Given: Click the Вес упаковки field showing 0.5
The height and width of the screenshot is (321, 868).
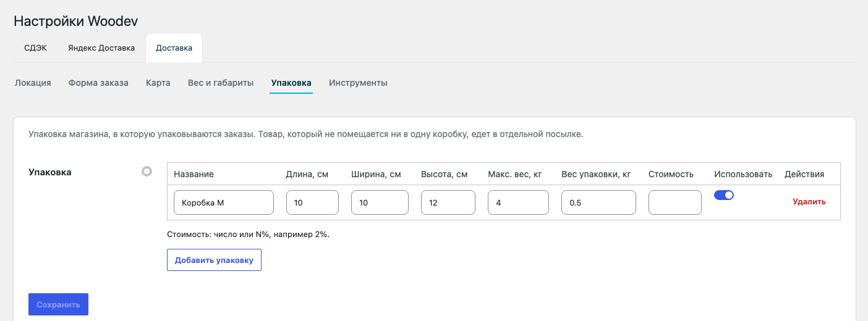Looking at the screenshot, I should click(598, 202).
